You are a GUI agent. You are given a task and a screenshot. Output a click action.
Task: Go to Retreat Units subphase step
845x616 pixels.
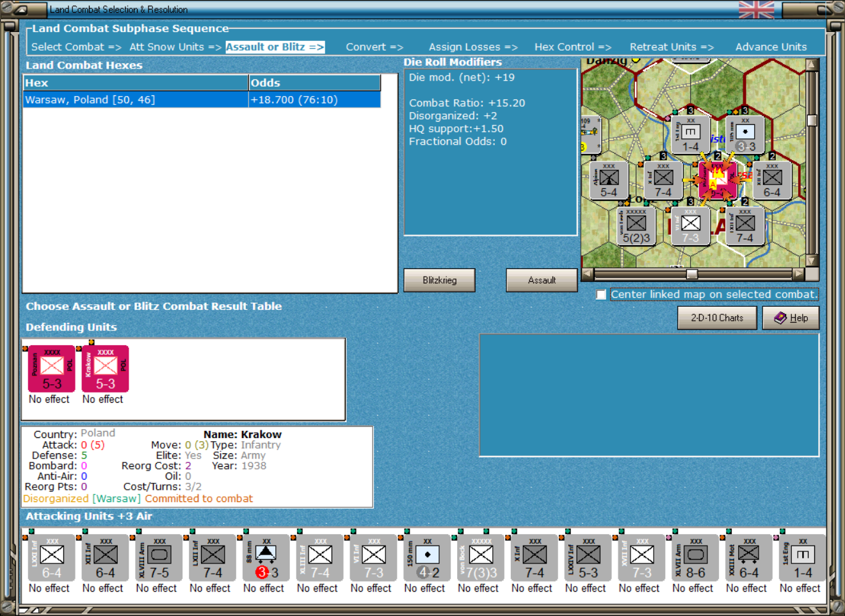click(x=672, y=47)
